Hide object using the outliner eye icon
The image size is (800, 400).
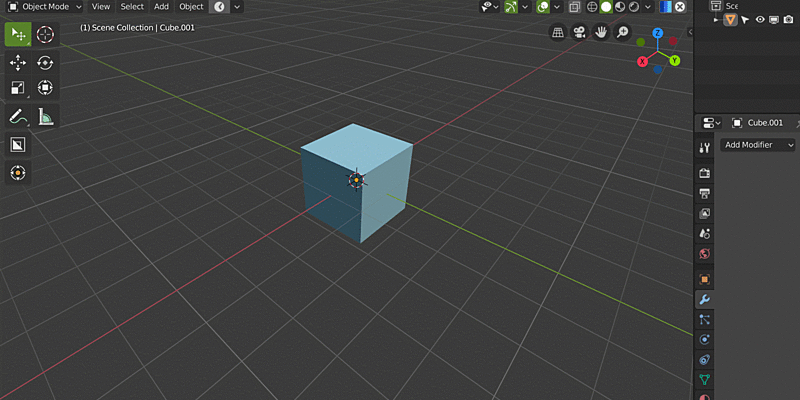(x=760, y=19)
